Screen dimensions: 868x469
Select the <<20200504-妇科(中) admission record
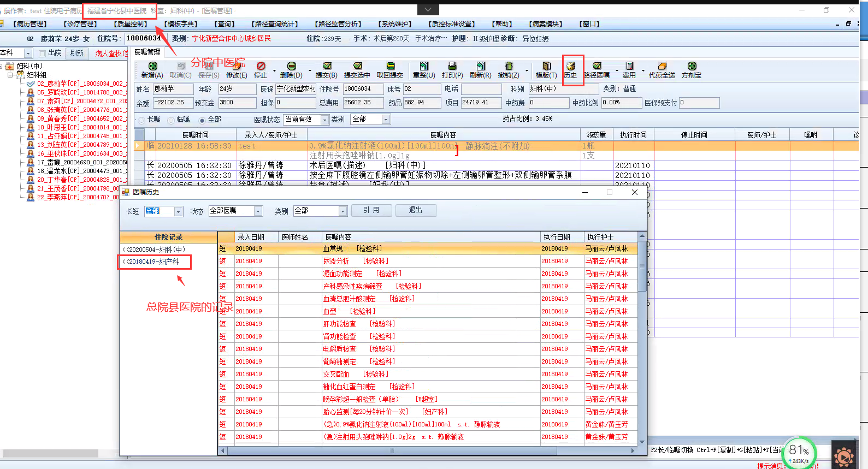coord(154,250)
